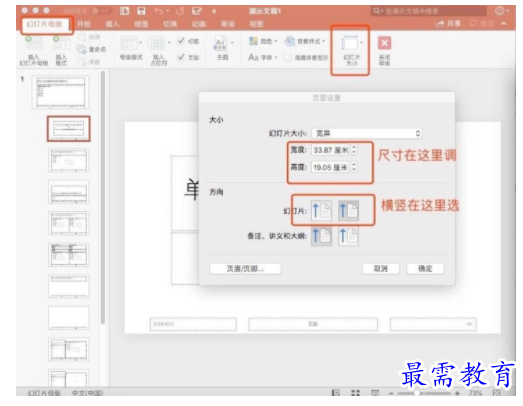Select the Slide Master tab
The width and height of the screenshot is (523, 406).
click(45, 24)
